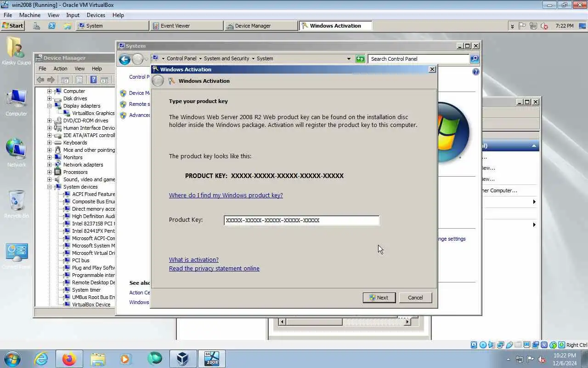Click VirtualBox USB status icon
The height and width of the screenshot is (368, 588).
[x=509, y=345]
